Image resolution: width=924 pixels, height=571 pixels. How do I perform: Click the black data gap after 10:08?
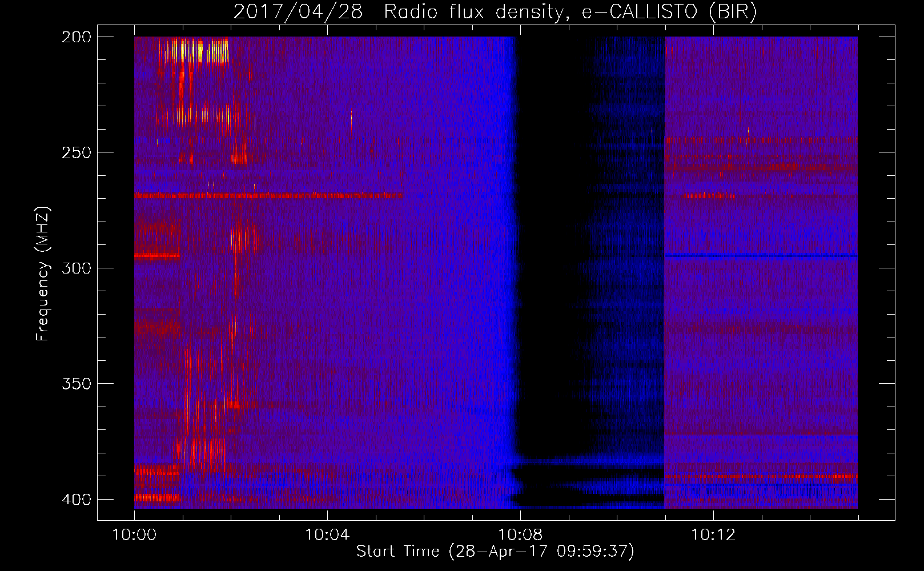(551, 246)
